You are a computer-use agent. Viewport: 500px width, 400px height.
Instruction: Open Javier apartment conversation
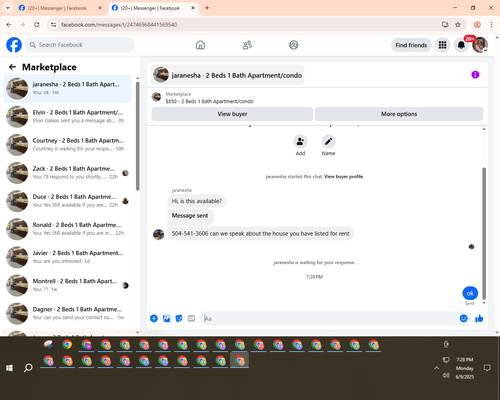[x=67, y=257]
